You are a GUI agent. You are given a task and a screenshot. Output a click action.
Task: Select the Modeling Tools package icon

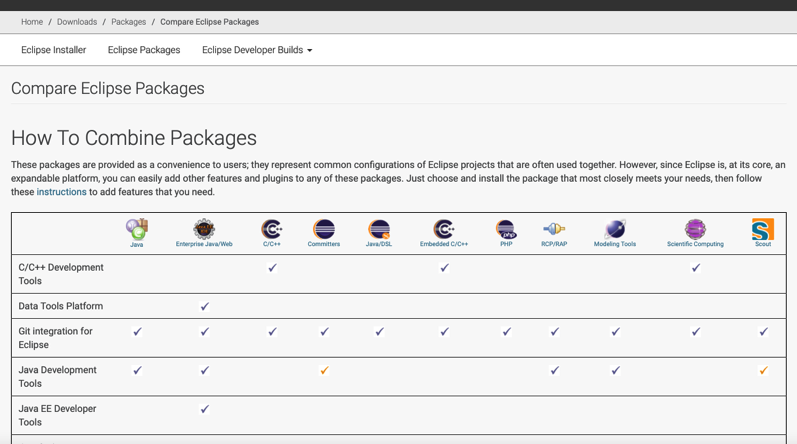[x=615, y=229]
